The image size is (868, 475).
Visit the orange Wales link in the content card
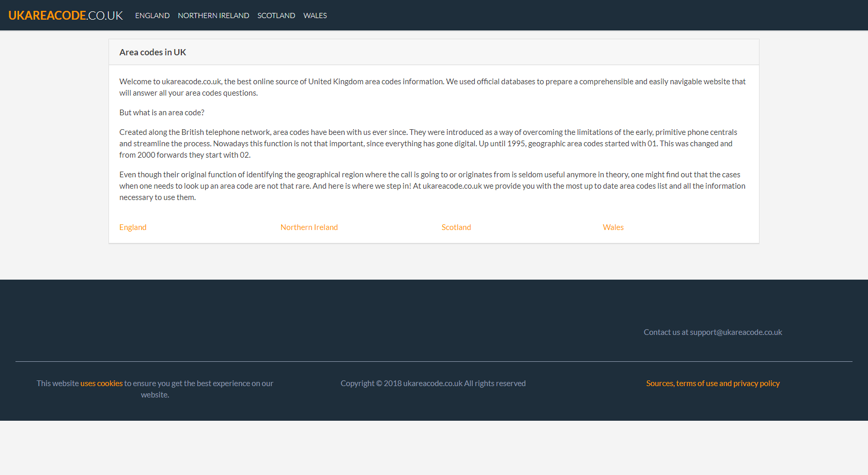click(613, 227)
